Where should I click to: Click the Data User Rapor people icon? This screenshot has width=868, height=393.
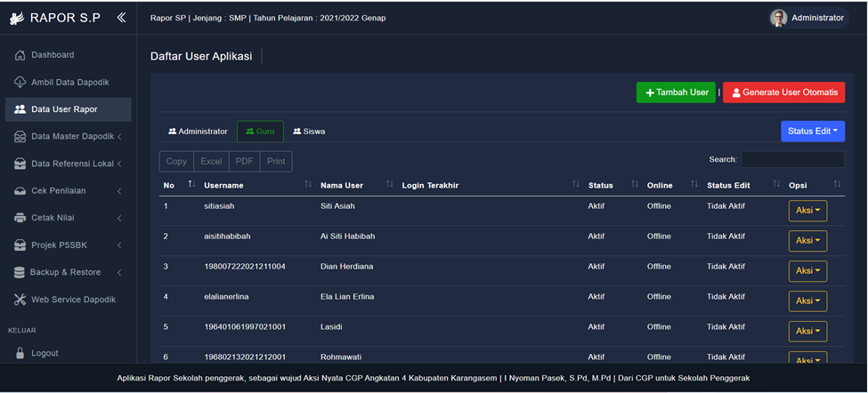[x=20, y=109]
